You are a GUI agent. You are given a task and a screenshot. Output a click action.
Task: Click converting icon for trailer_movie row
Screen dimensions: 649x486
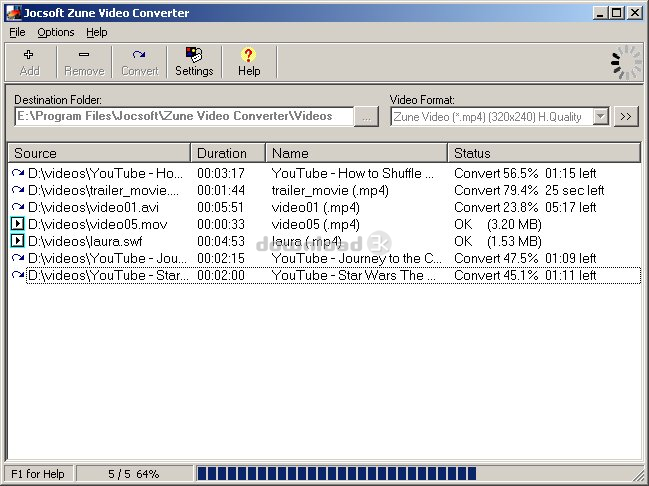[x=17, y=190]
